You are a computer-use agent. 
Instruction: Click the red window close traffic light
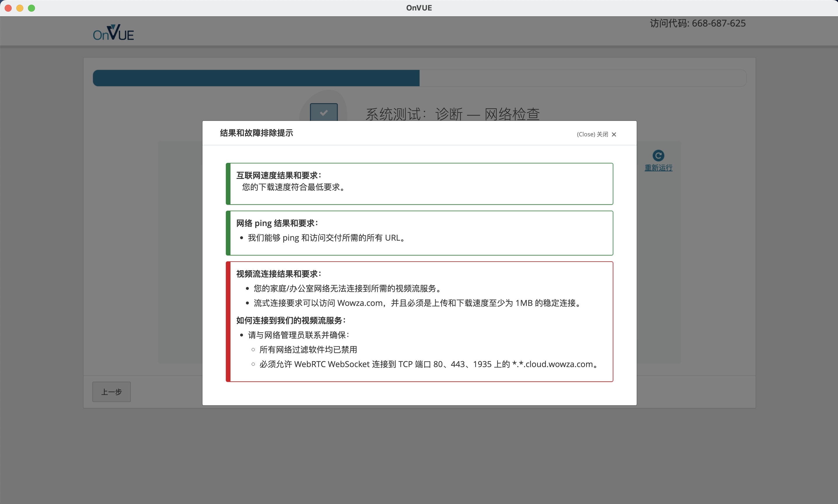[8, 8]
